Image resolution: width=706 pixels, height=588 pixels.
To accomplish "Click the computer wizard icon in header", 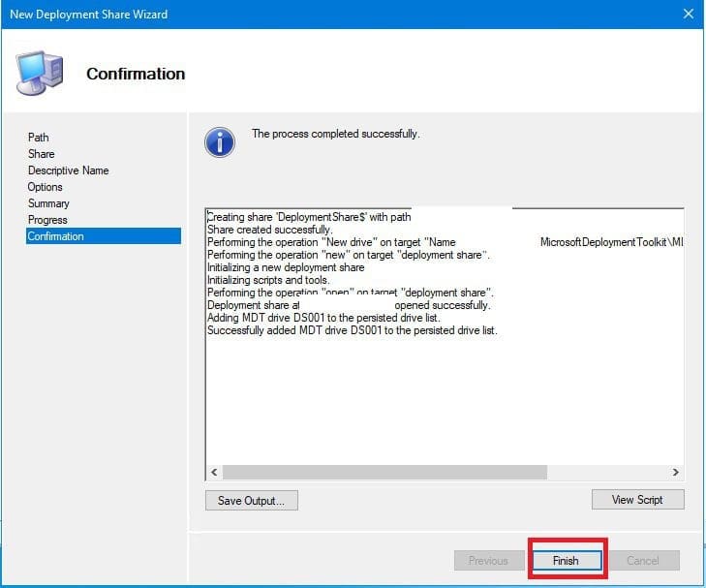I will 39,73.
